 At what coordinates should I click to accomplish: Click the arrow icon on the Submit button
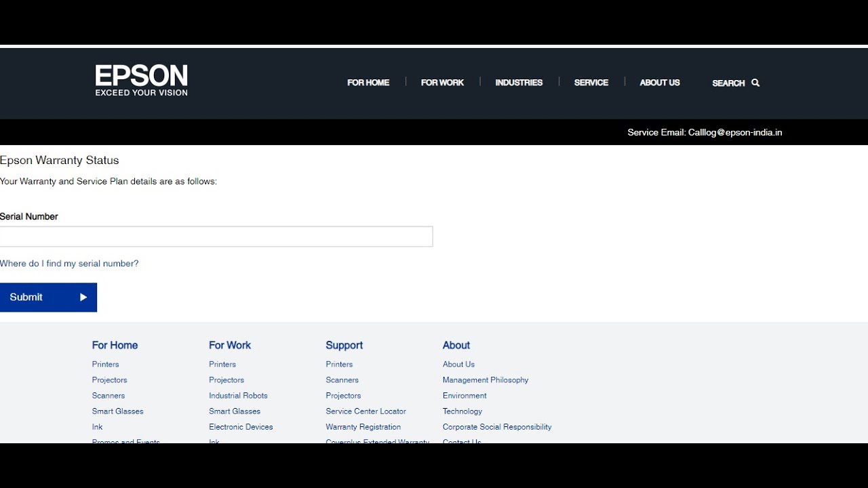click(83, 298)
